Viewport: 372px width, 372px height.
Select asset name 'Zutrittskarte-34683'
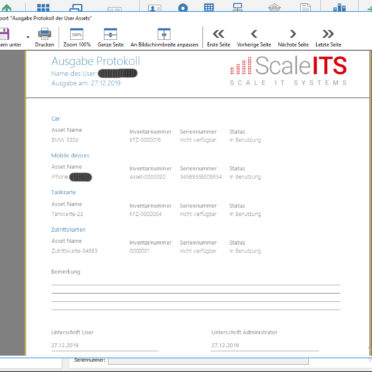[x=74, y=251]
